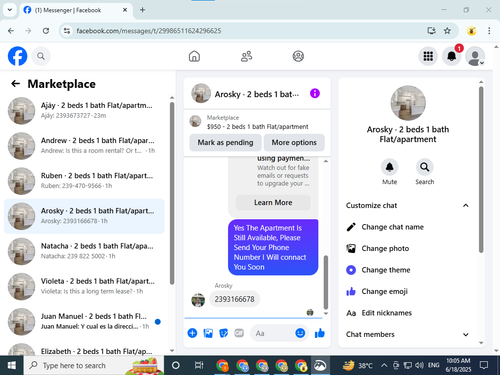Open the tab search dropdown arrow

coord(10,10)
